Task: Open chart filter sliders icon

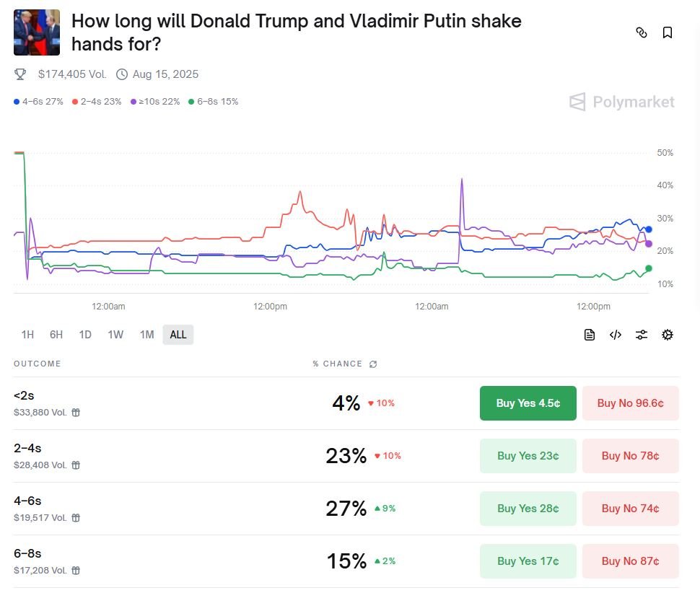Action: [642, 335]
